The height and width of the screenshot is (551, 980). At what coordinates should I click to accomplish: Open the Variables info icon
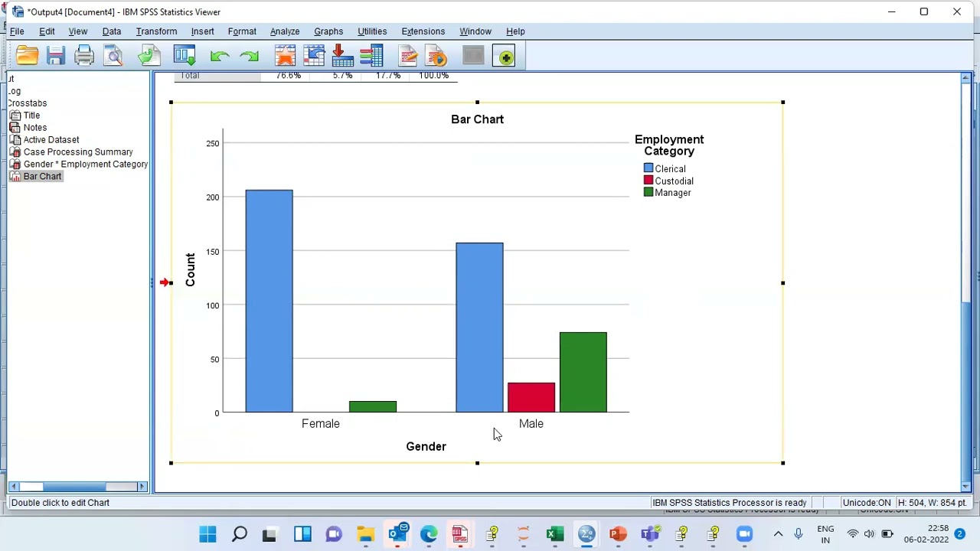[x=371, y=56]
